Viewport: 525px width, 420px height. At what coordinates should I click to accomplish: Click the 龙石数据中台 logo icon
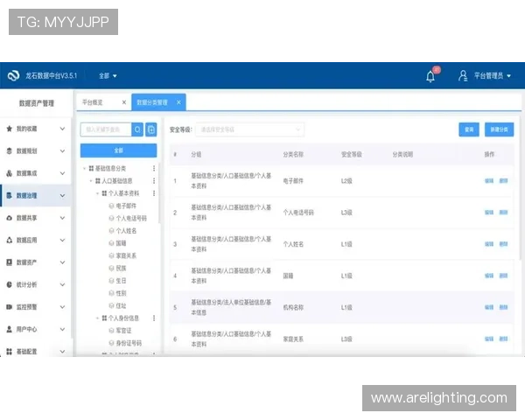pyautogui.click(x=13, y=76)
